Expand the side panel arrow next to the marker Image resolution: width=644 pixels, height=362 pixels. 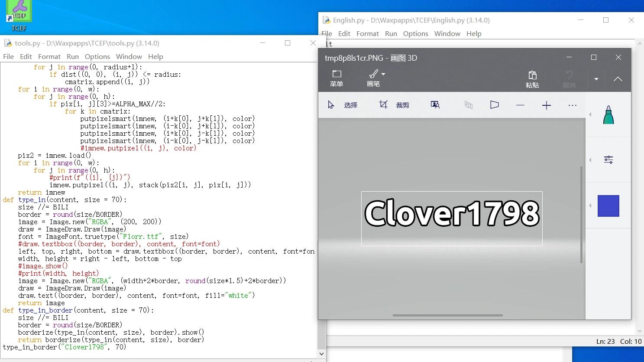point(590,114)
